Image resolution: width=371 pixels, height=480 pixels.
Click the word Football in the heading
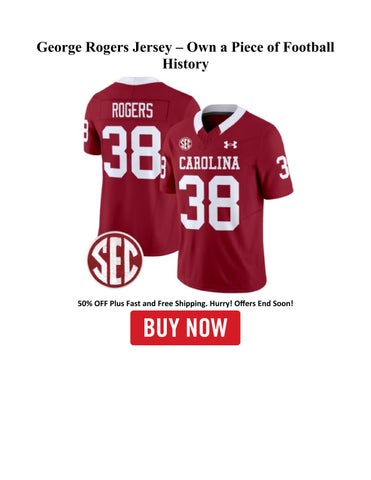coord(309,47)
